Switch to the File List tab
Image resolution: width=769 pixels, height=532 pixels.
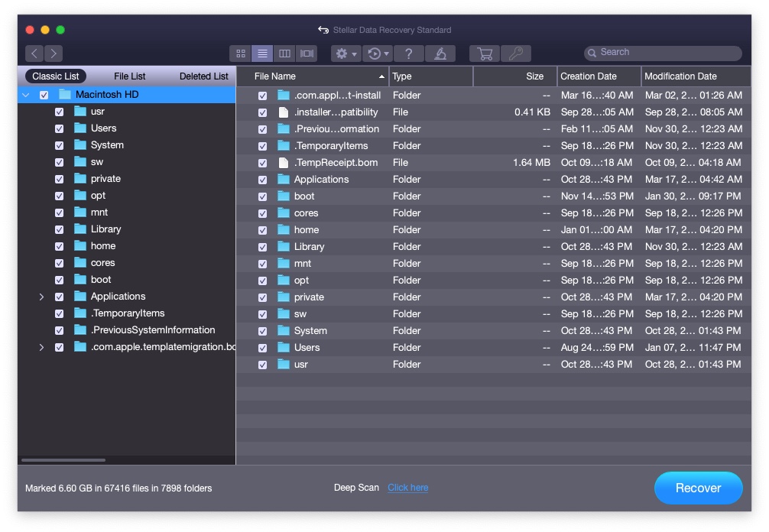(129, 76)
